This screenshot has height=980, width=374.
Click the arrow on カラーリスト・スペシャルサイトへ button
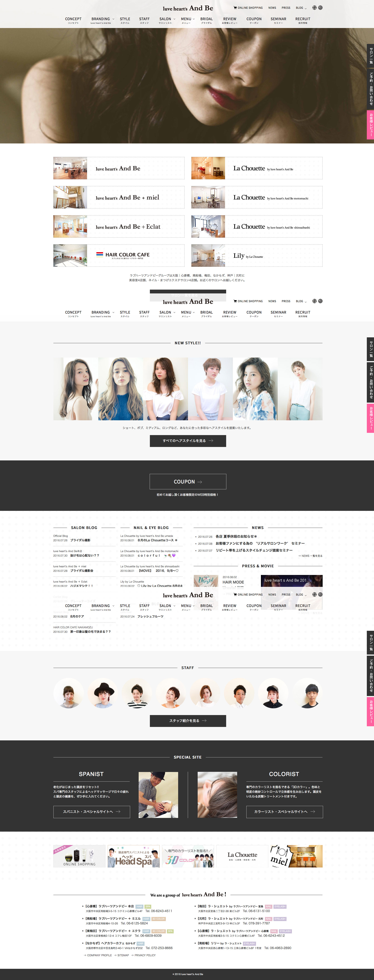point(313,811)
